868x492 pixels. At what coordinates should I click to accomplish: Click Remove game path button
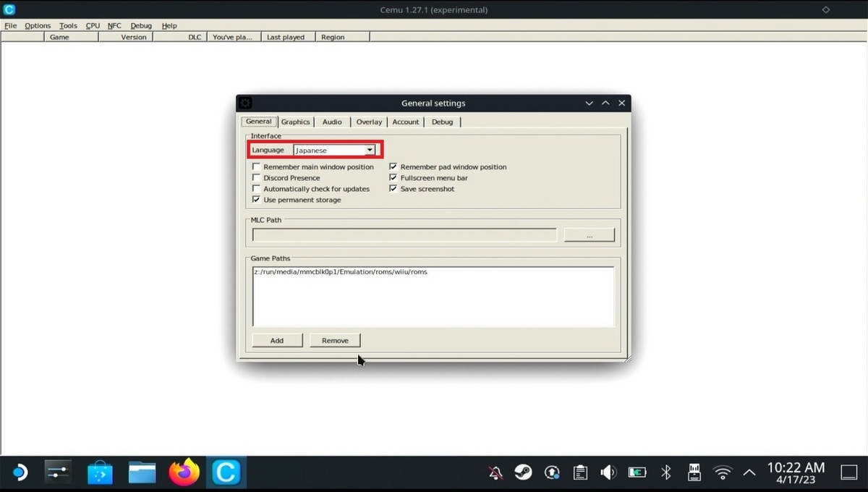(x=335, y=340)
